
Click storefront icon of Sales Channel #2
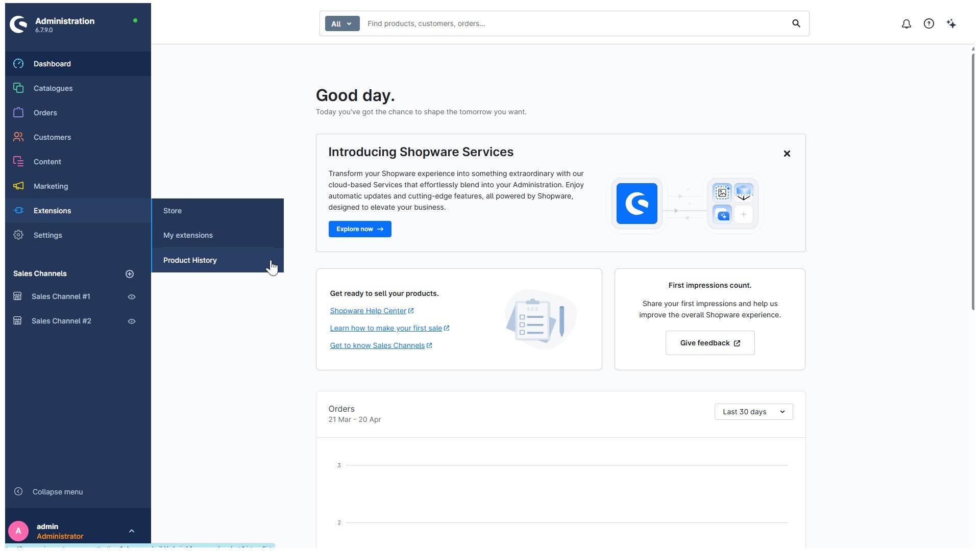click(x=17, y=321)
